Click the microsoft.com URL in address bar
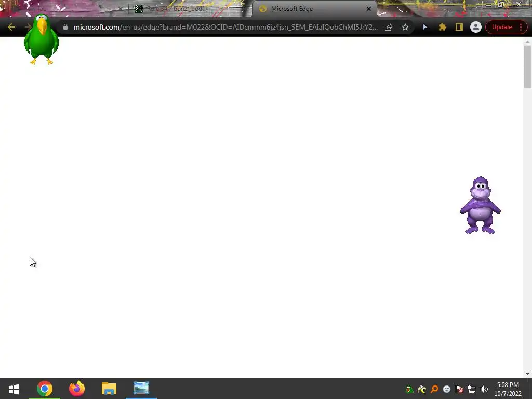Screen dimensions: 532x399 [x=225, y=27]
